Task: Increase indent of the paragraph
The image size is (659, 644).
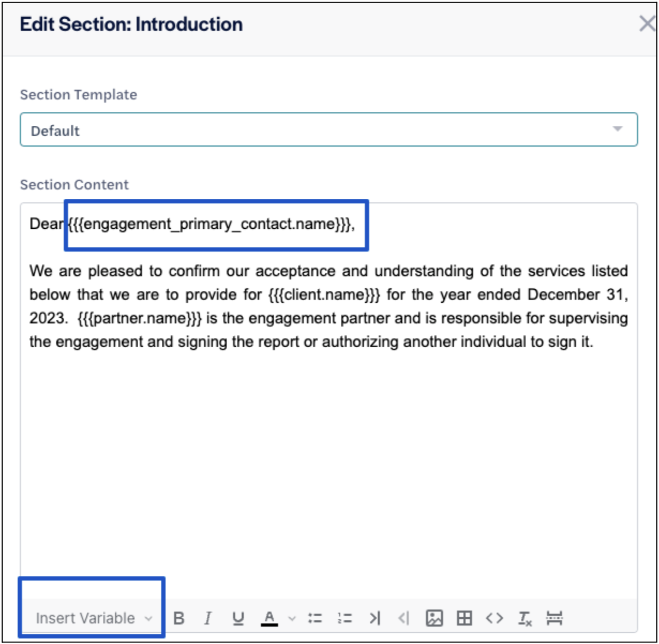Action: coord(375,618)
